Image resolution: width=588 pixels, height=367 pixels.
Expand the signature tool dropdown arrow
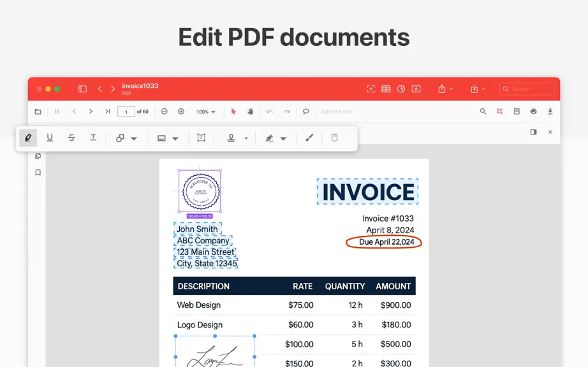tap(283, 138)
